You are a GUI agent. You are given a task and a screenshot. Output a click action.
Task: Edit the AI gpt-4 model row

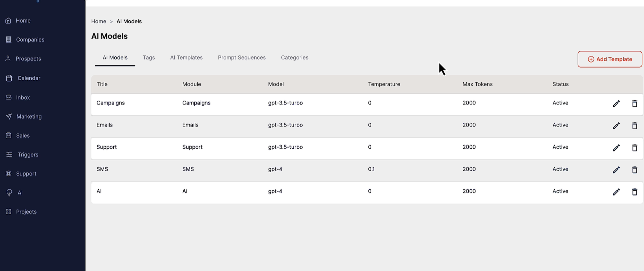(616, 192)
